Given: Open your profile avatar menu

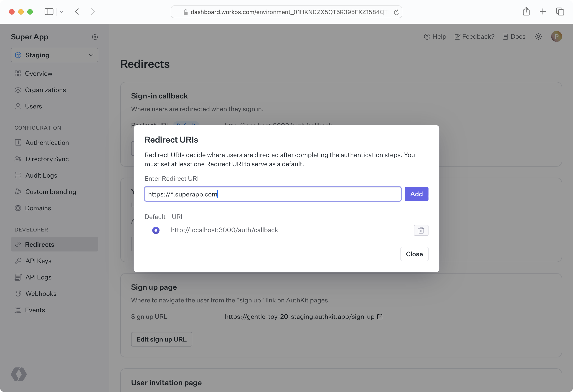Looking at the screenshot, I should 556,36.
